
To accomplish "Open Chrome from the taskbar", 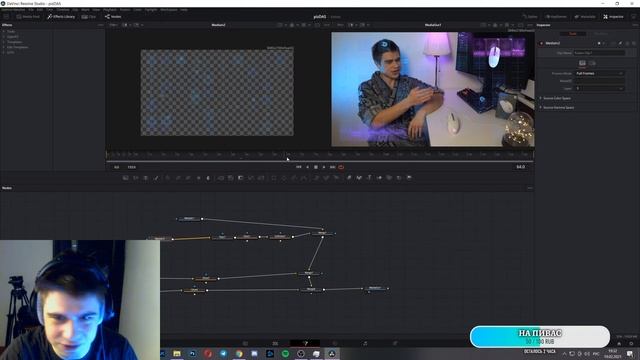I will (239, 353).
